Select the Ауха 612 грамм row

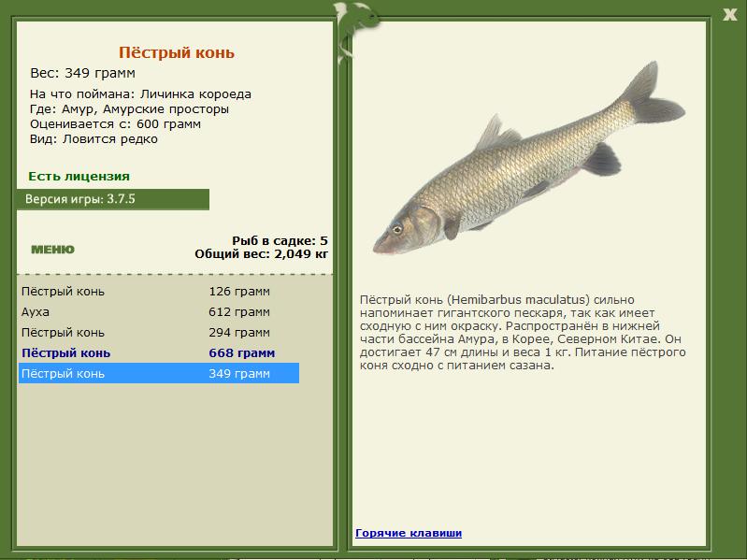coord(159,312)
